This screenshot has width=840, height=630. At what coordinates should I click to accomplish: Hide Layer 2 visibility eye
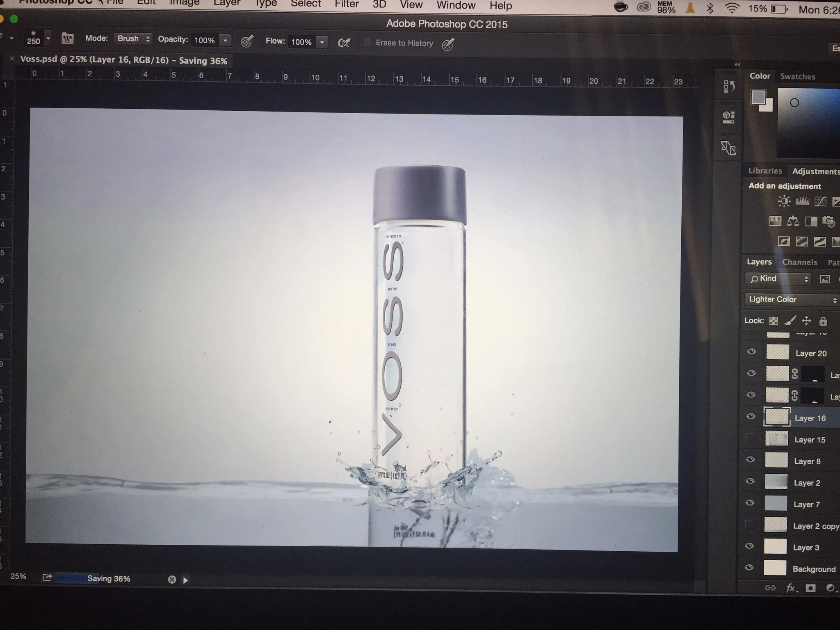click(x=750, y=481)
